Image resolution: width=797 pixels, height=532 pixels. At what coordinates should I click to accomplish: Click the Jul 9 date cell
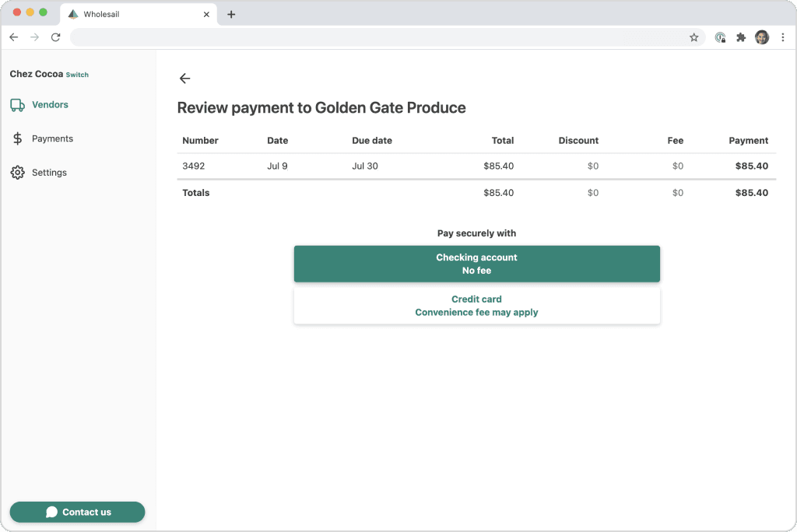pos(278,166)
